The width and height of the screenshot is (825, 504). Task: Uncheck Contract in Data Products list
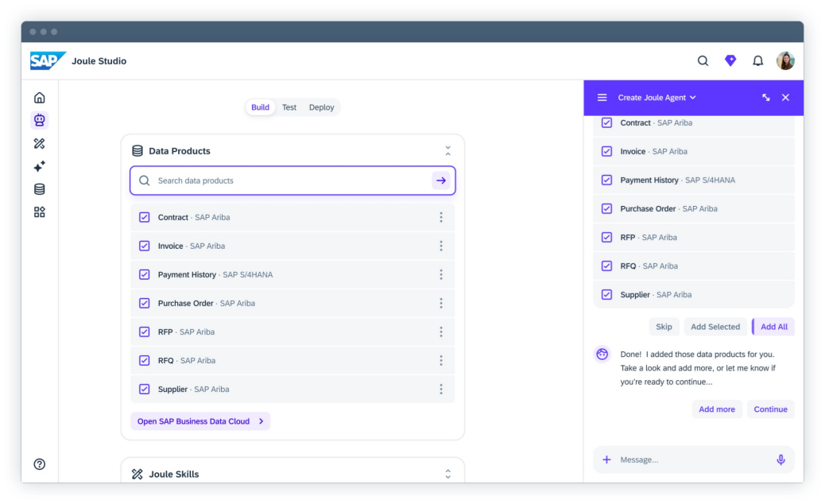point(144,217)
